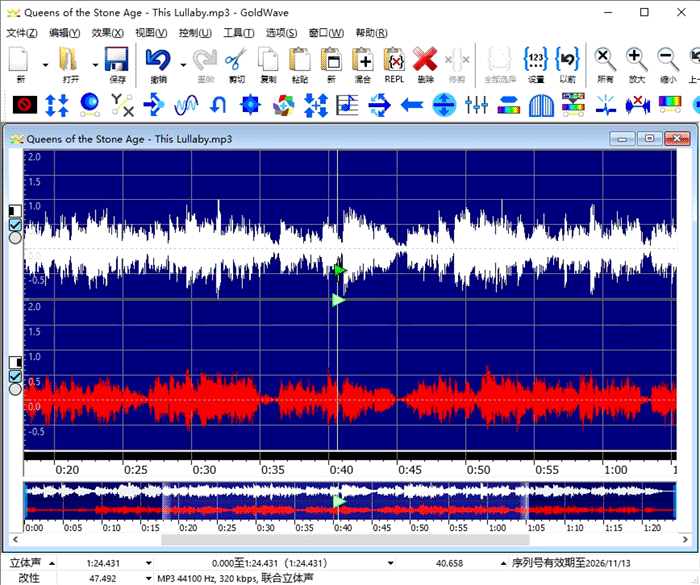Click the left channel black-white square toggle
700x585 pixels.
16,211
